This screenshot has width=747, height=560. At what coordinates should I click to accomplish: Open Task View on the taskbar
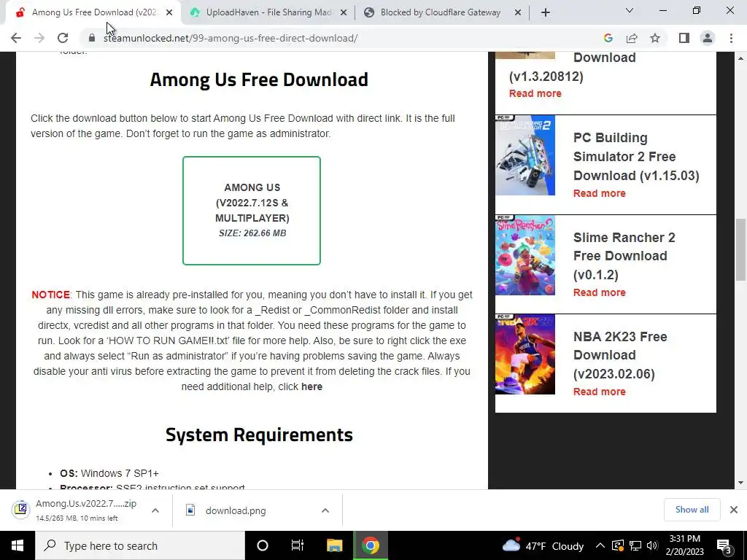coord(298,545)
